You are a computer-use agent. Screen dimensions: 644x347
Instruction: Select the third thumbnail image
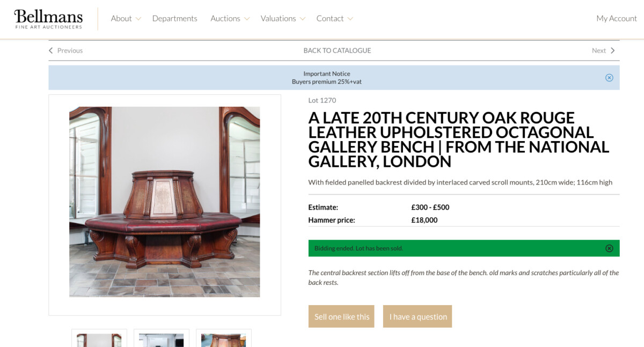[x=224, y=339]
